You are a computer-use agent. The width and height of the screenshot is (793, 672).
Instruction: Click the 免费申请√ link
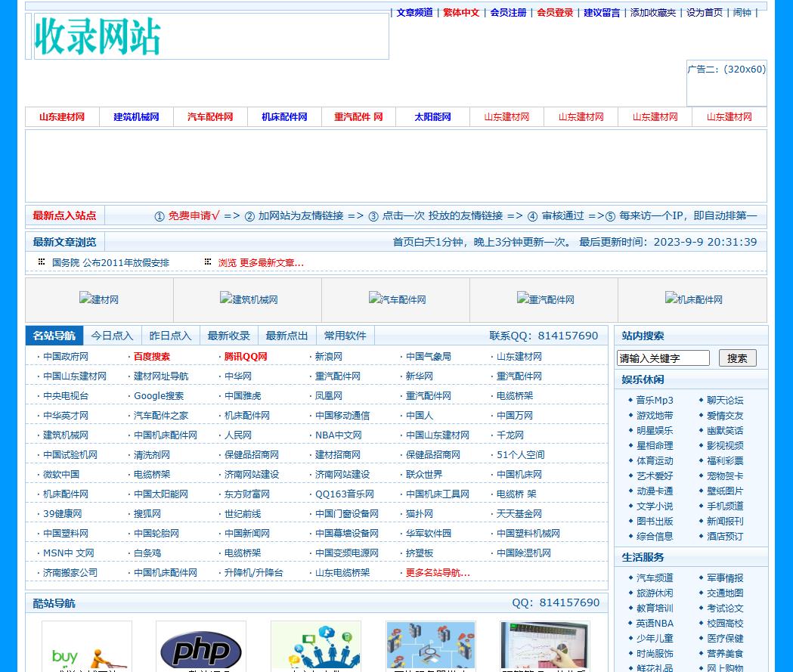point(194,216)
